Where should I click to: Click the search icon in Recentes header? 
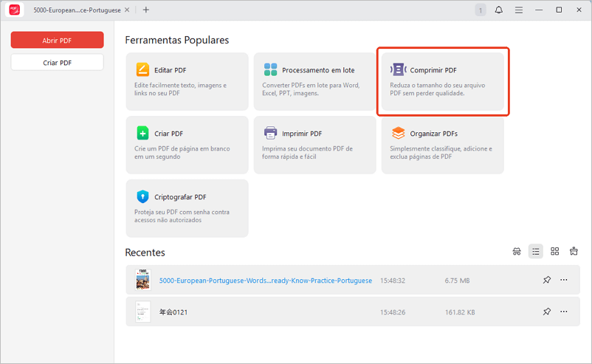coord(517,252)
